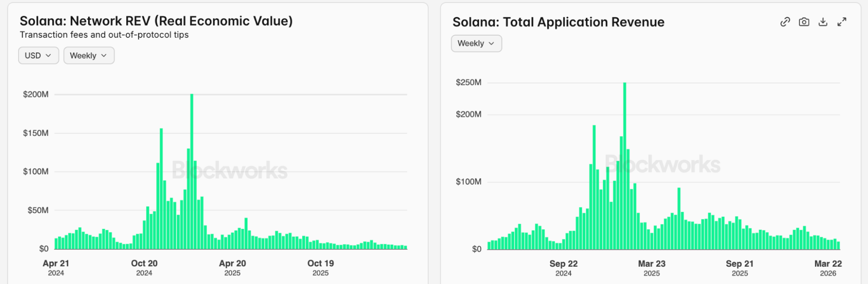Open Weekly dropdown on Total Application Revenue chart
This screenshot has height=284, width=868.
(476, 43)
